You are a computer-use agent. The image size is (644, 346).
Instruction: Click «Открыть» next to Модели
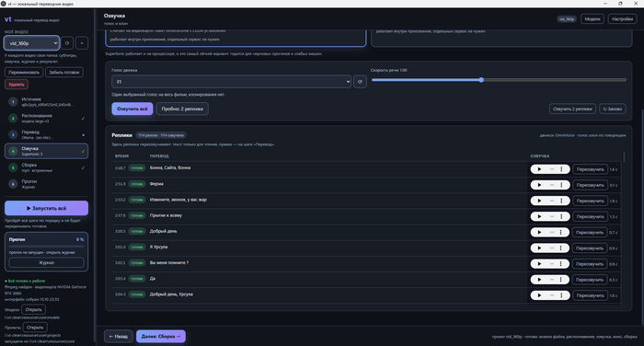pos(34,309)
